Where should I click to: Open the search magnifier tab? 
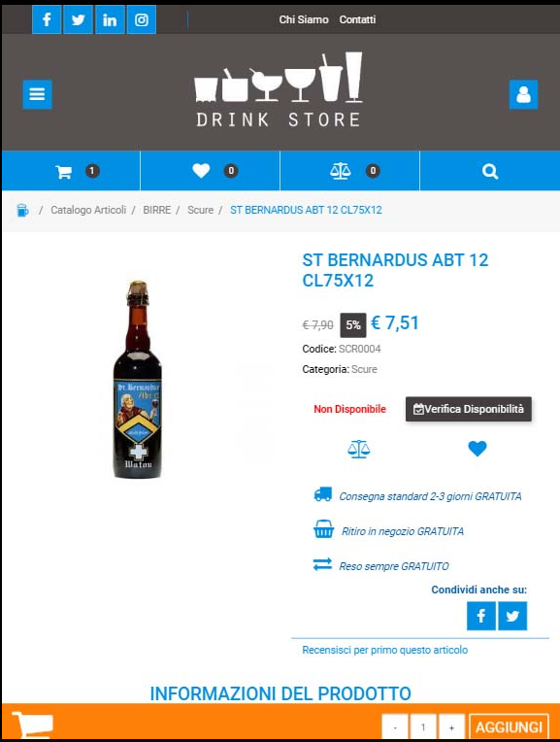[x=490, y=171]
